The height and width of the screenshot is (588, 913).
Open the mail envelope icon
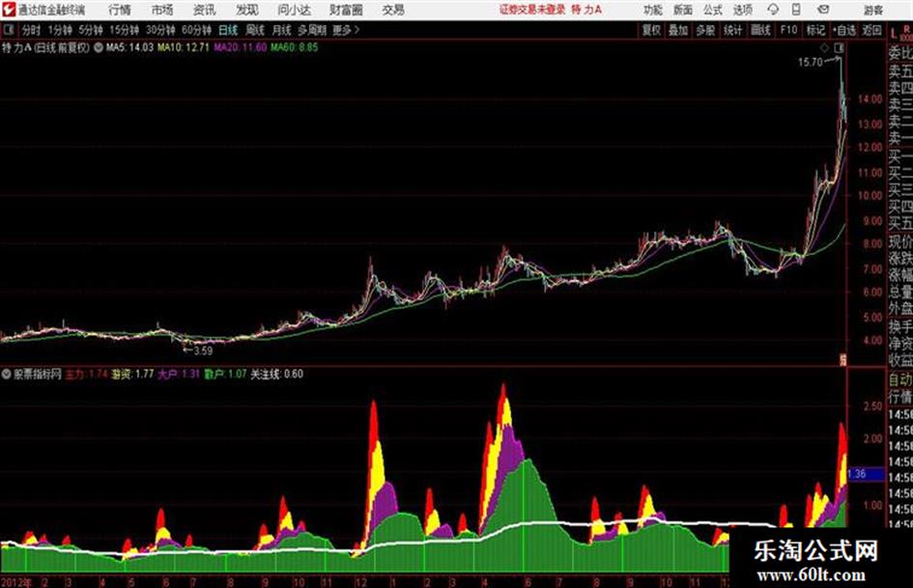tap(823, 10)
